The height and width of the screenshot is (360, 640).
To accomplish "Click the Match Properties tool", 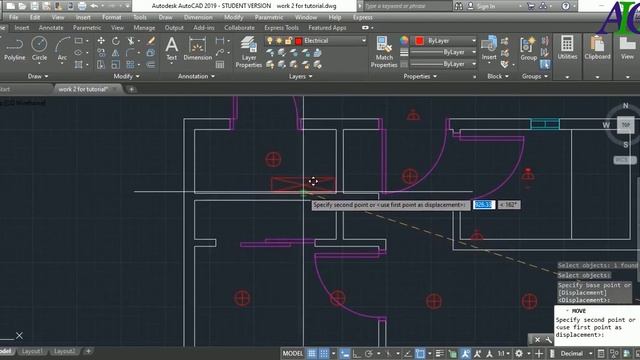I will tap(384, 52).
